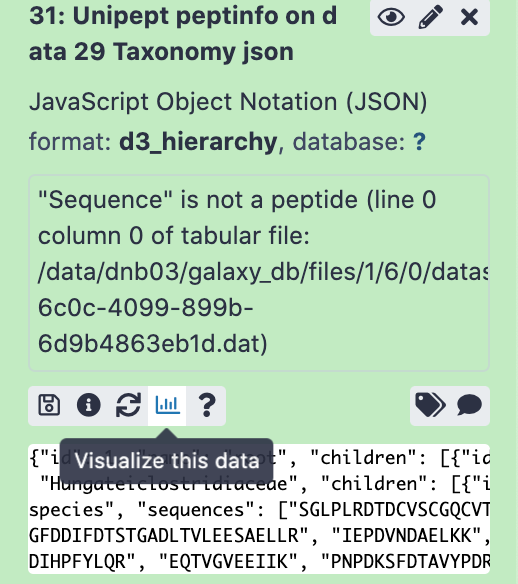518x584 pixels.
Task: Click the IEPDVNDAELKK sequence in the preview
Action: pyautogui.click(x=406, y=536)
